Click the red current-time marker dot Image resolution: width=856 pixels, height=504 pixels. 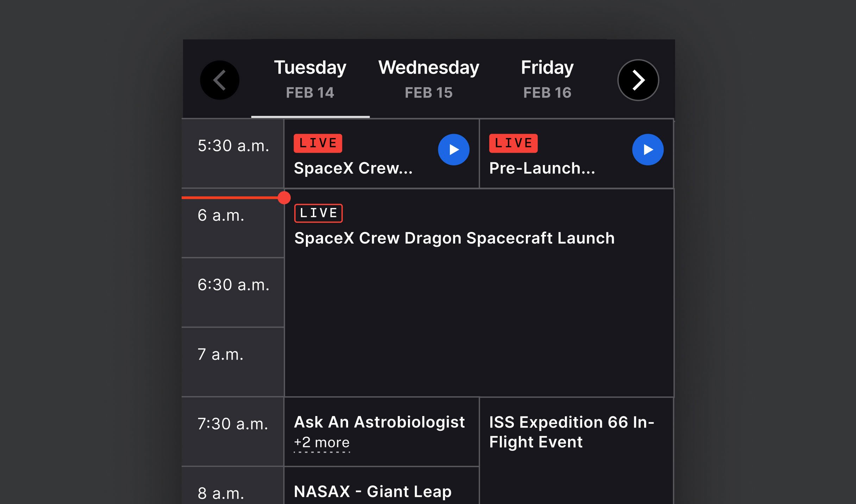[x=284, y=198]
